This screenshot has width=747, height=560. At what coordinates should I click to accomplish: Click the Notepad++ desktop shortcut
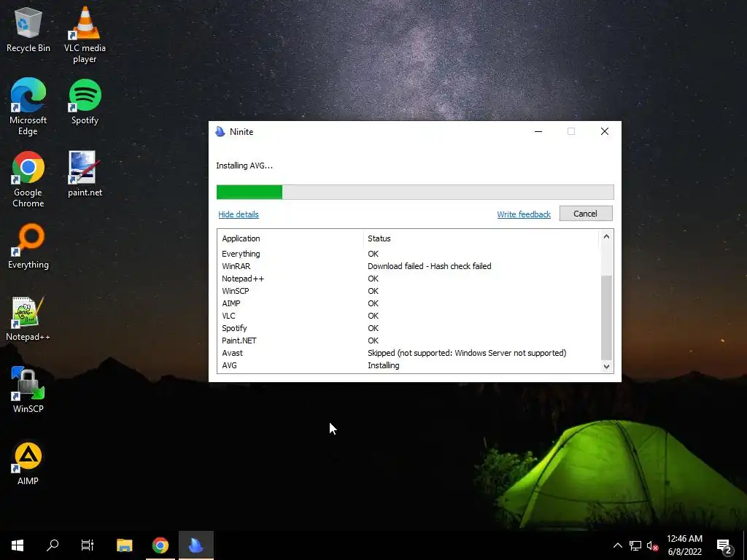pyautogui.click(x=28, y=318)
